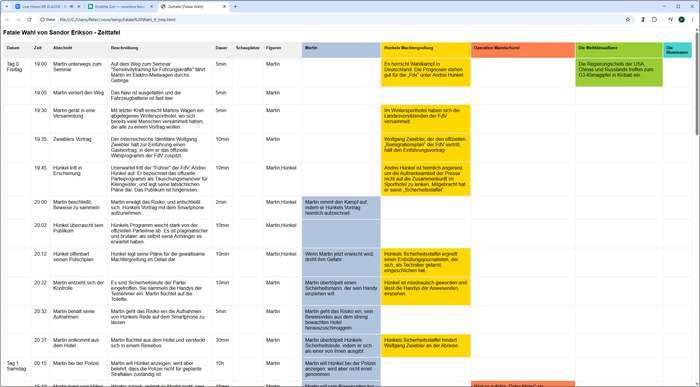
Task: Click the Figuren column header
Action: pos(282,50)
